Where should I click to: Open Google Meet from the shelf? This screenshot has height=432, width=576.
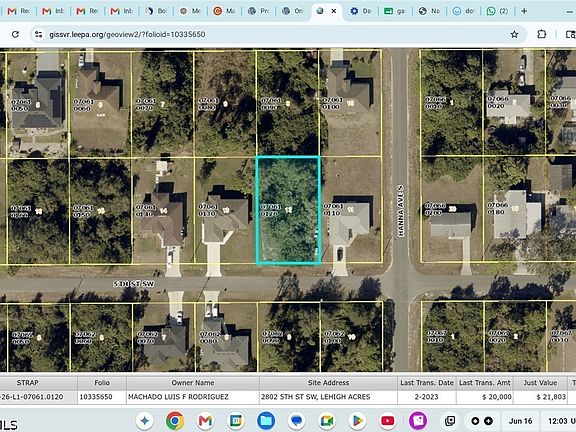[327, 421]
